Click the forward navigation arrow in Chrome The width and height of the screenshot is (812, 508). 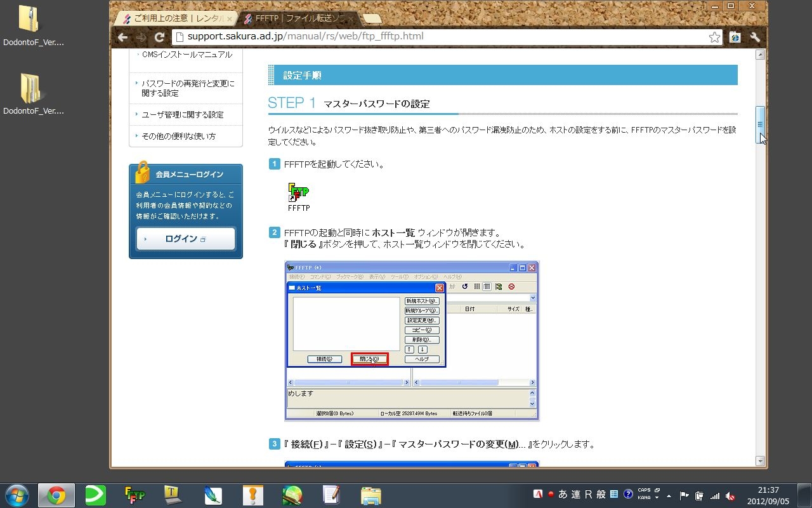[x=141, y=37]
